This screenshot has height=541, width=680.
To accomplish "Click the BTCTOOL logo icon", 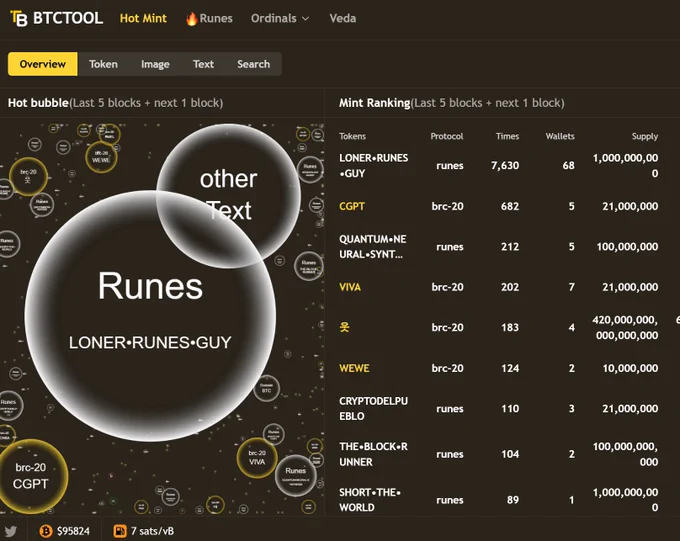I will coord(19,18).
